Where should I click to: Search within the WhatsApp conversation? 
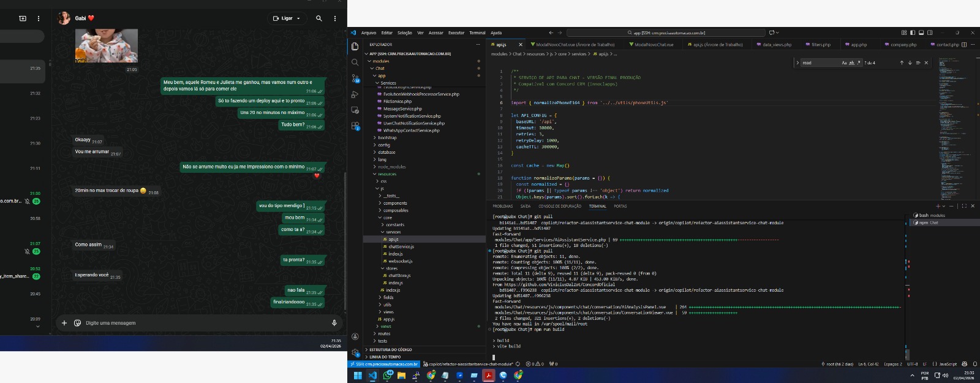pyautogui.click(x=318, y=18)
